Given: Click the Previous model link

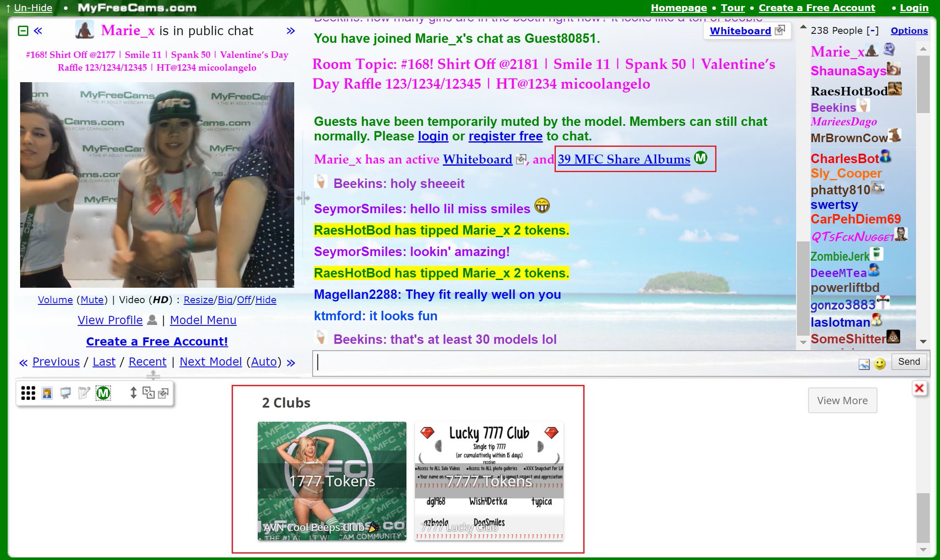Looking at the screenshot, I should [56, 362].
